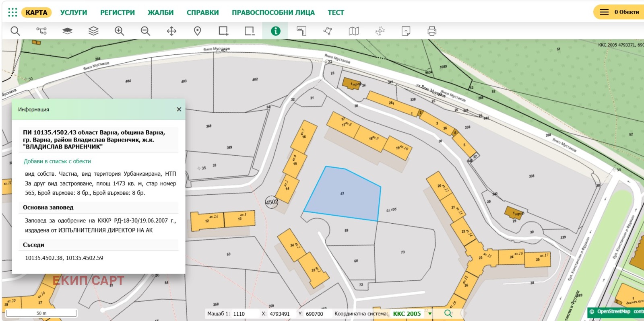
Task: Click 'Добави в списък с обекти' link
Action: (x=57, y=161)
